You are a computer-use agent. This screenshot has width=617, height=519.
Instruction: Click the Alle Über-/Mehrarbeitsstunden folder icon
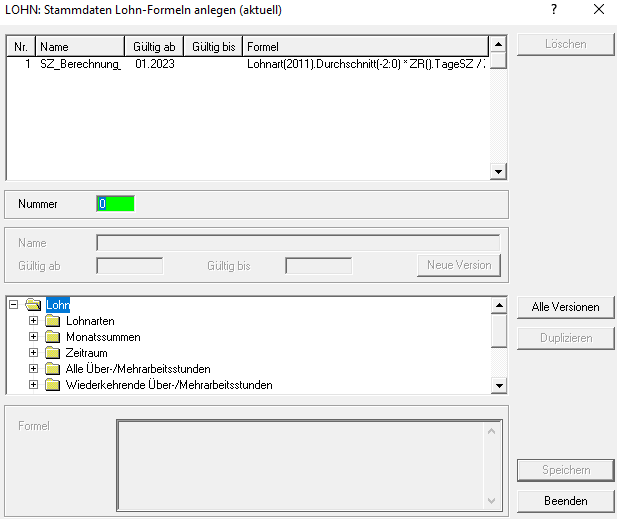point(53,369)
